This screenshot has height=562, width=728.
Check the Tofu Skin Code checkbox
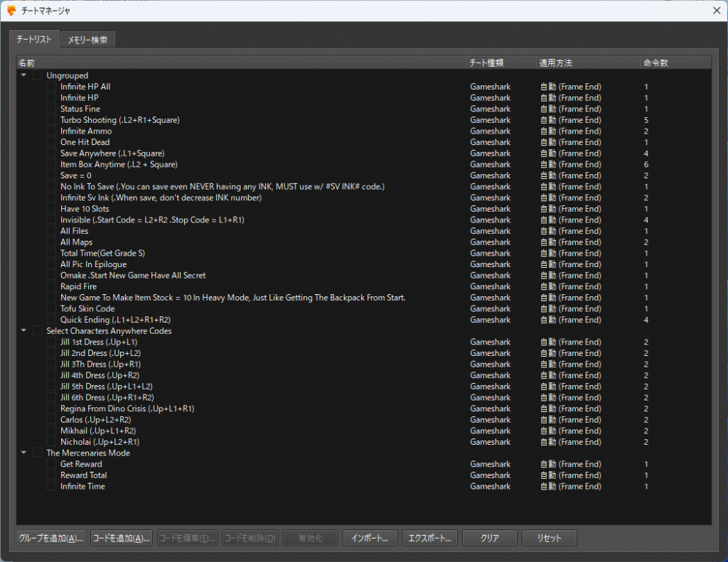point(51,308)
